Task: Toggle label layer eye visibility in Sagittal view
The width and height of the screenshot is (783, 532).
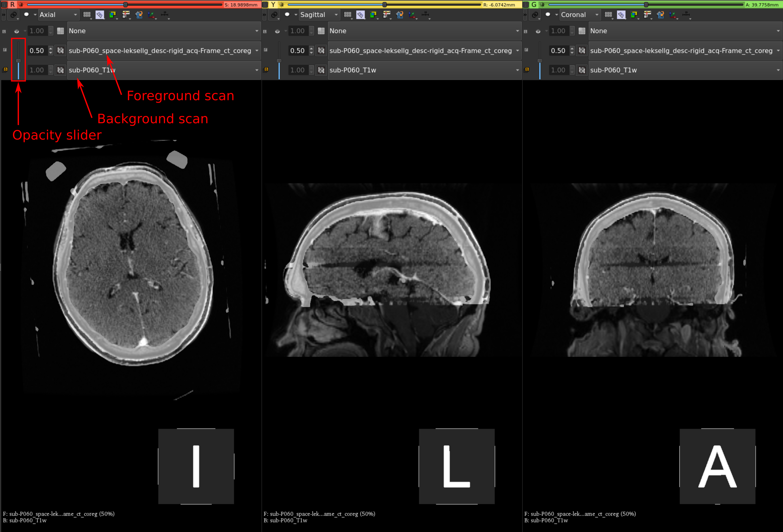Action: coord(277,31)
